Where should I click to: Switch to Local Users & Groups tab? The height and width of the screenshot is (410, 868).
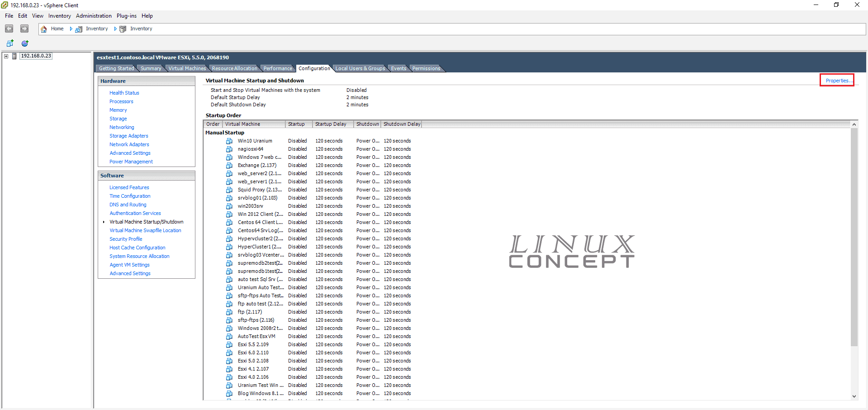(x=360, y=68)
